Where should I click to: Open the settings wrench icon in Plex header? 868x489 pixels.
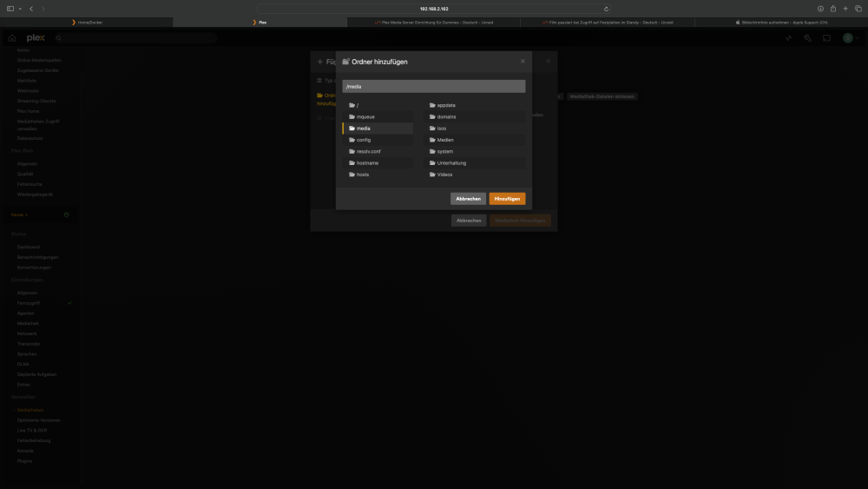coord(807,38)
